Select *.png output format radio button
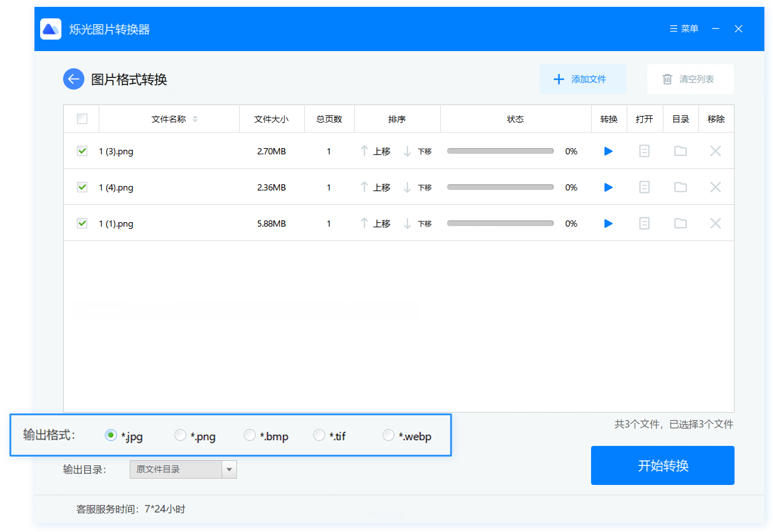 tap(180, 436)
